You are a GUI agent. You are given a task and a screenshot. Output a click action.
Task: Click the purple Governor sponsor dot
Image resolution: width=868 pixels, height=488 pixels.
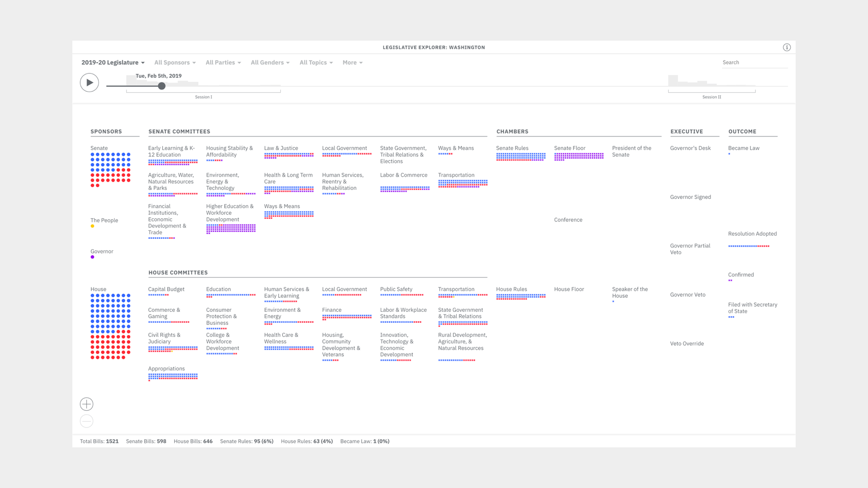coord(92,257)
